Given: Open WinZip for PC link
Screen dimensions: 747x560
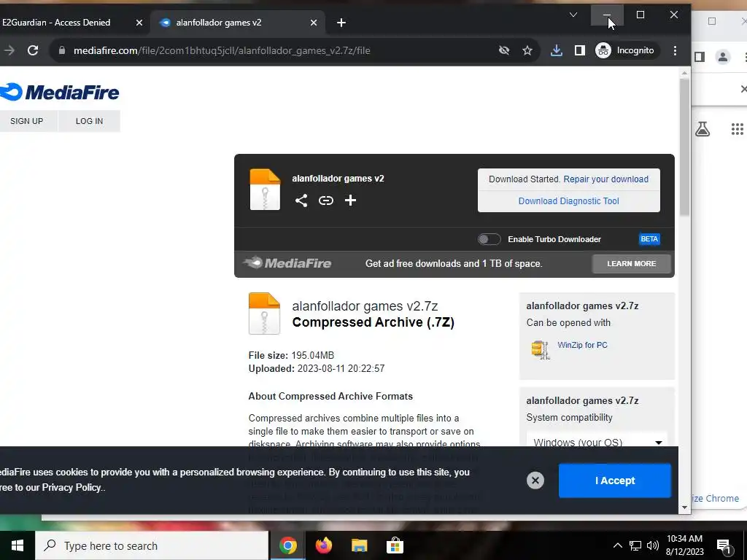Looking at the screenshot, I should point(583,345).
